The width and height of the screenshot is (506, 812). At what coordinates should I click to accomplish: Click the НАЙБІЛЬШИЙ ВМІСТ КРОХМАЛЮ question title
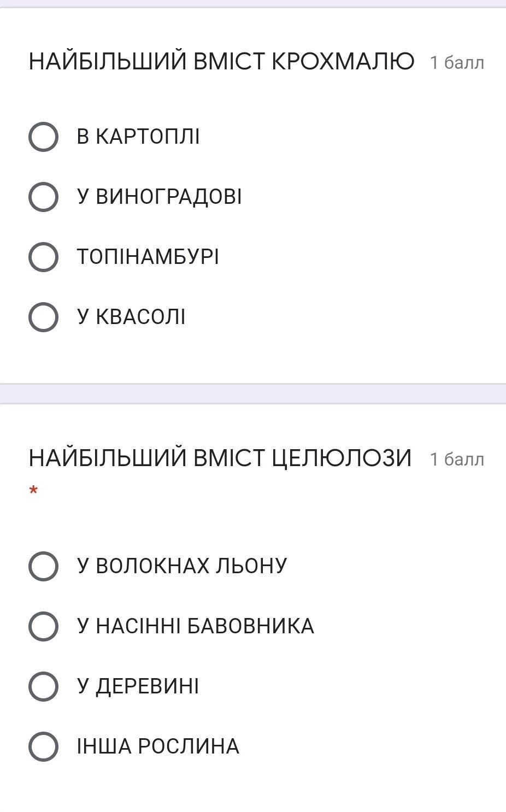pos(221,61)
